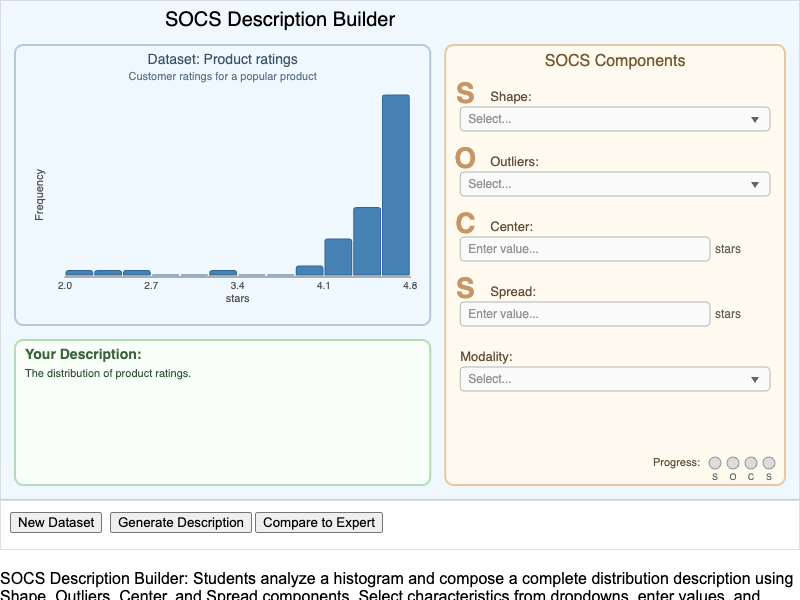Click the New Dataset button
Screen dimensions: 800x600
[x=55, y=522]
